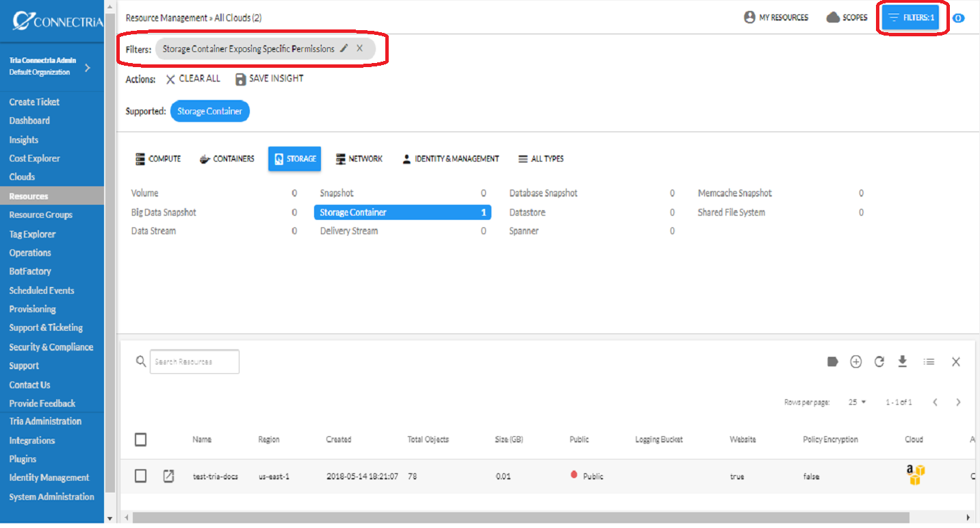The height and width of the screenshot is (528, 980).
Task: Go to the previous results page
Action: [936, 402]
